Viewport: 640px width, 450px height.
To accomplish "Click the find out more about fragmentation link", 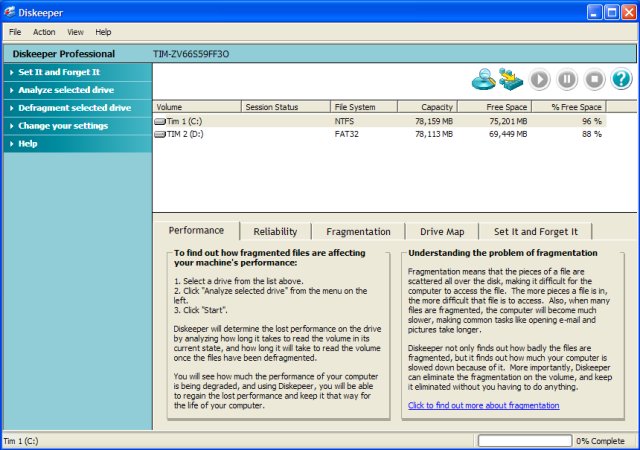I will [x=484, y=405].
